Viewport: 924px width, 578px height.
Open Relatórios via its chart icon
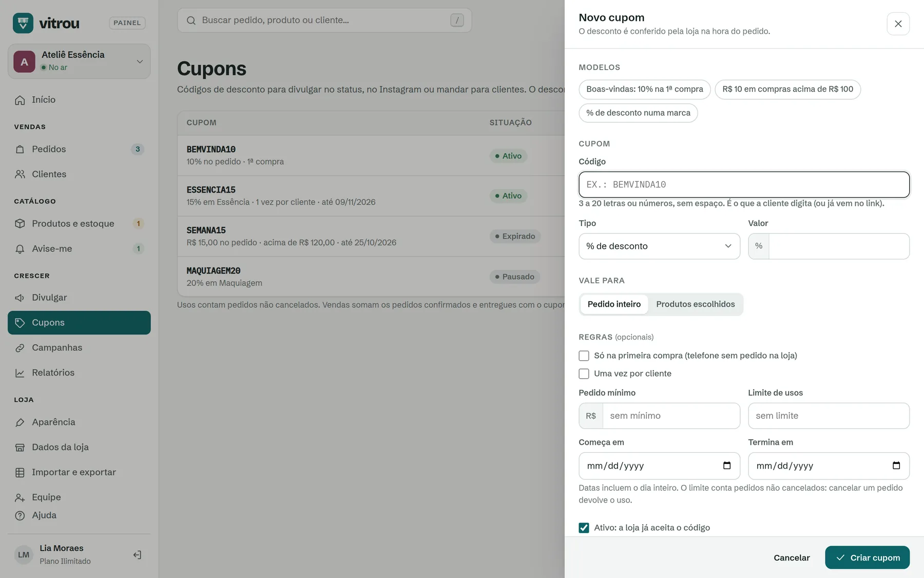pos(20,373)
